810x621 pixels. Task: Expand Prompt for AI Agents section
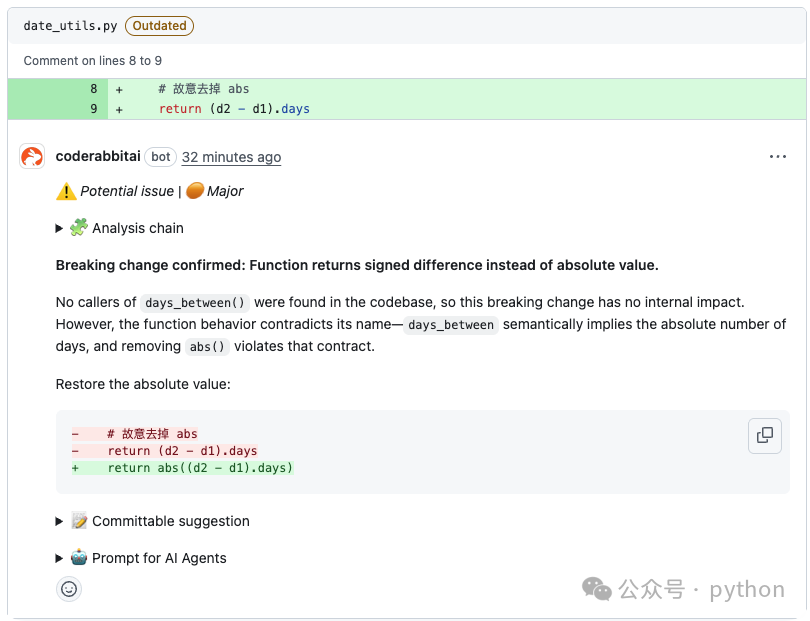[141, 558]
